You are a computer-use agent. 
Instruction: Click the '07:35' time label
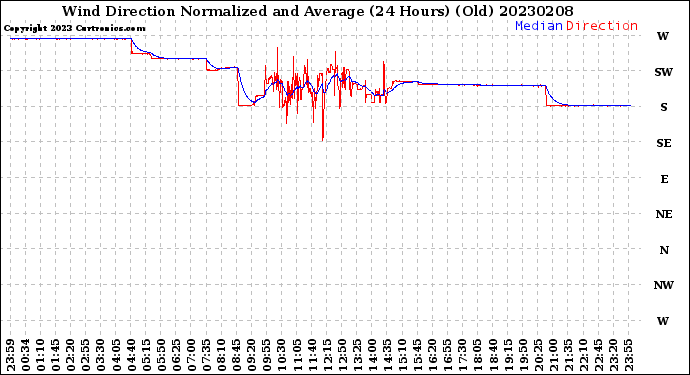[206, 355]
